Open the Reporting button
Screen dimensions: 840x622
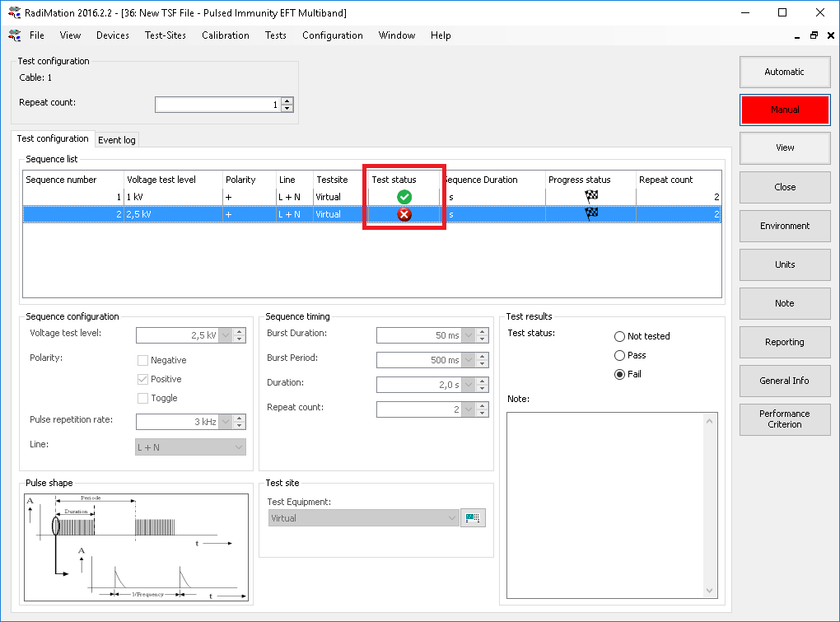[785, 342]
